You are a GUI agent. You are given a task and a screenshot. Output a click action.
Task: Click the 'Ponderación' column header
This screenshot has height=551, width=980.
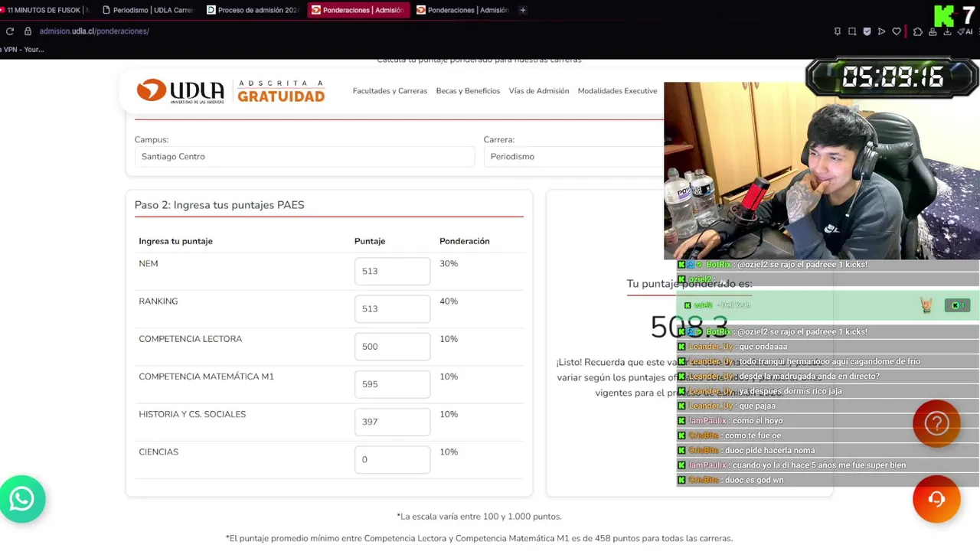pos(464,241)
